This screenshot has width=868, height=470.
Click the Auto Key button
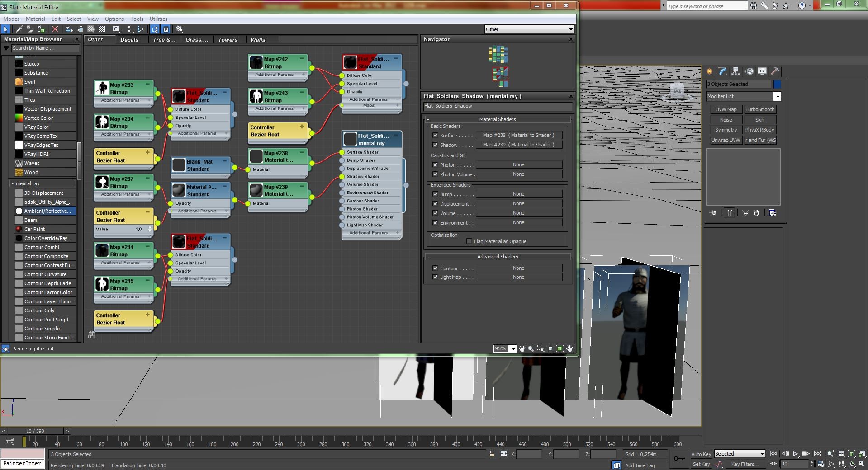(701, 454)
